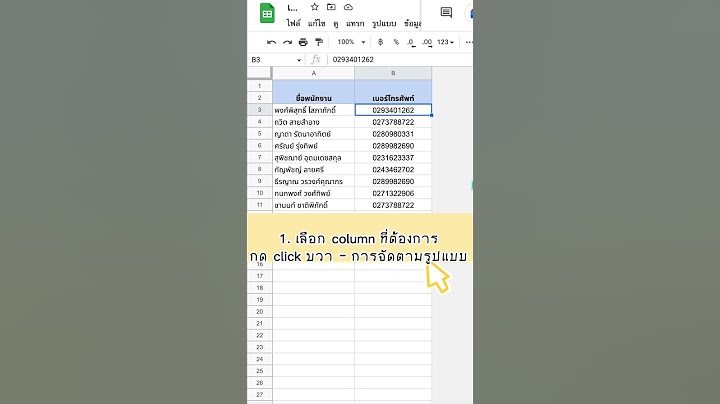Screen dimensions: 720x404
Task: Expand the B3 name box dropdown
Action: click(299, 60)
